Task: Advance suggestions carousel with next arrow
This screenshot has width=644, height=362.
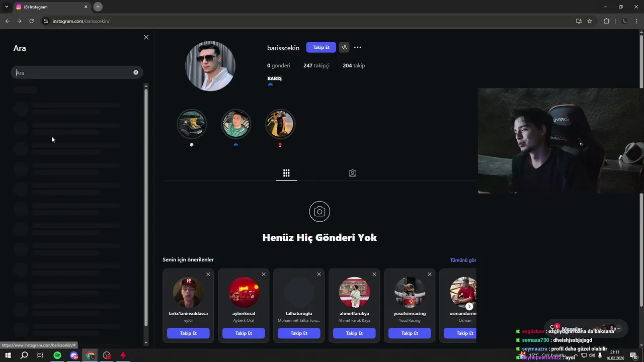Action: click(x=469, y=306)
